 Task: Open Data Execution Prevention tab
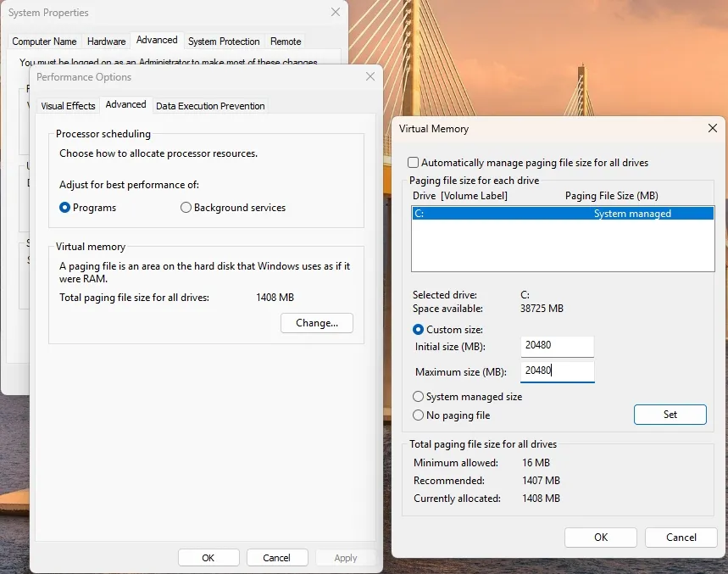[210, 106]
